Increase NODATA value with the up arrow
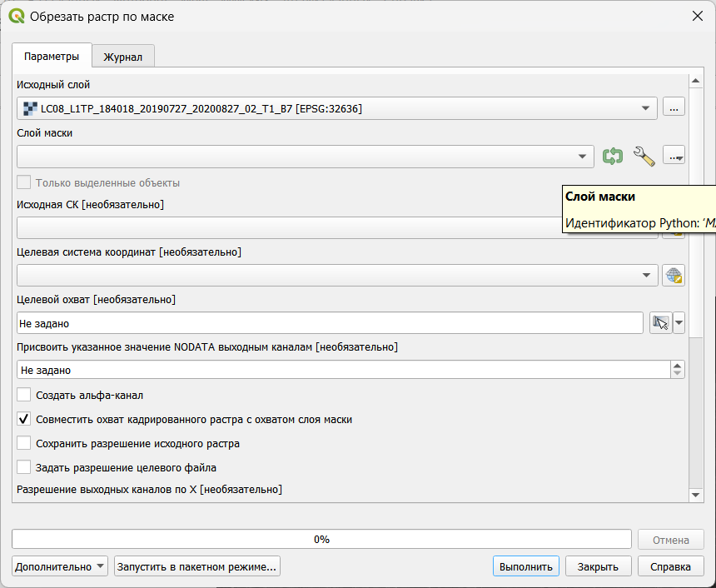Image resolution: width=716 pixels, height=588 pixels. 679,366
